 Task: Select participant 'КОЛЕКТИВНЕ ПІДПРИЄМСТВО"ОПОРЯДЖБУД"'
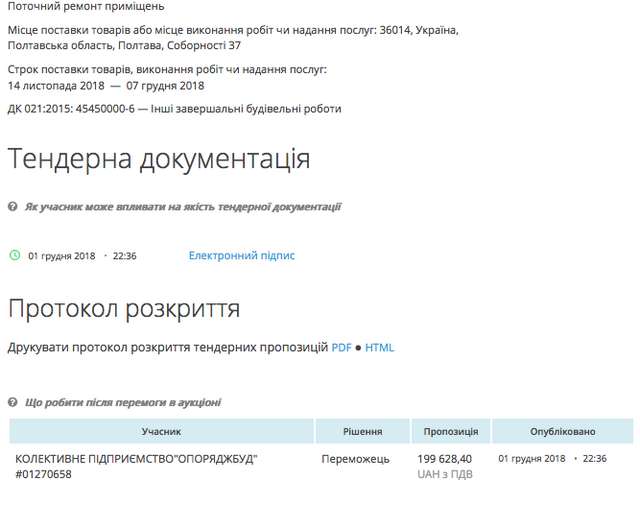point(136,459)
